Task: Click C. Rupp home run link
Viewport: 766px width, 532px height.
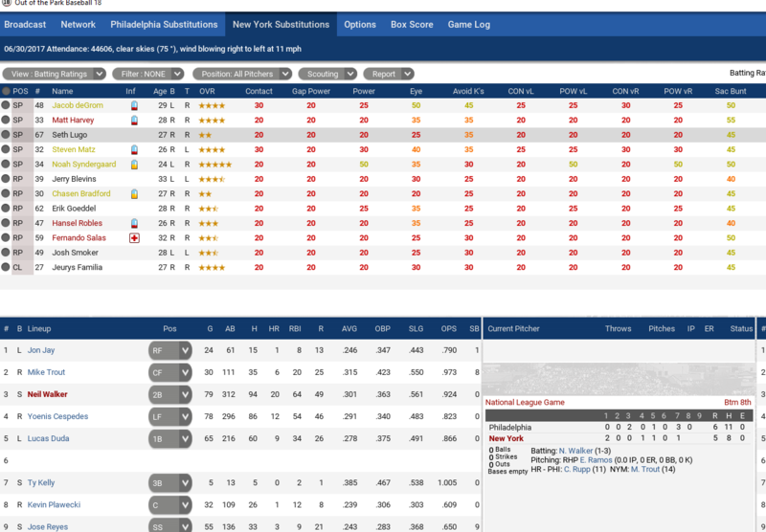Action: coord(577,469)
